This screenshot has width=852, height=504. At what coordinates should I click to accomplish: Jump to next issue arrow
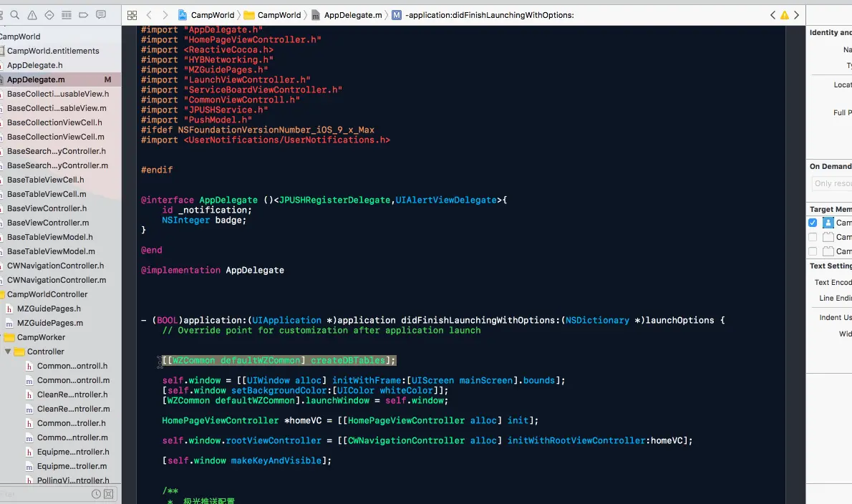tap(797, 15)
